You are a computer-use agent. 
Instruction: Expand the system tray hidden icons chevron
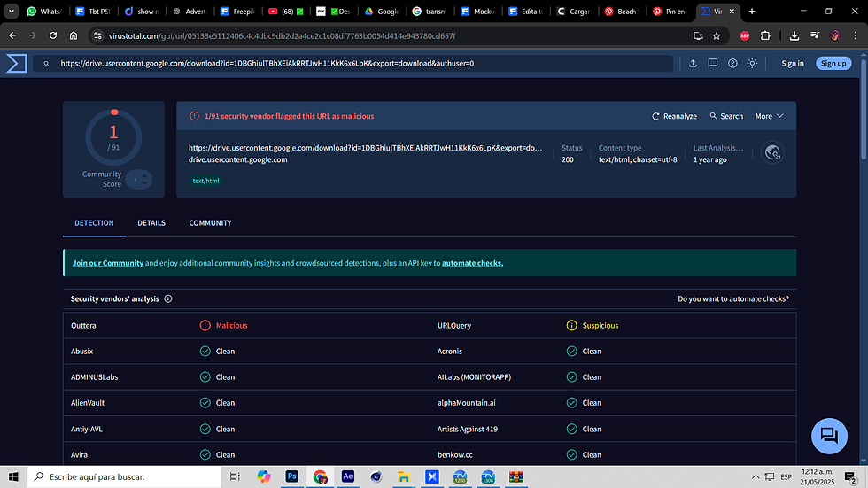[x=755, y=476]
